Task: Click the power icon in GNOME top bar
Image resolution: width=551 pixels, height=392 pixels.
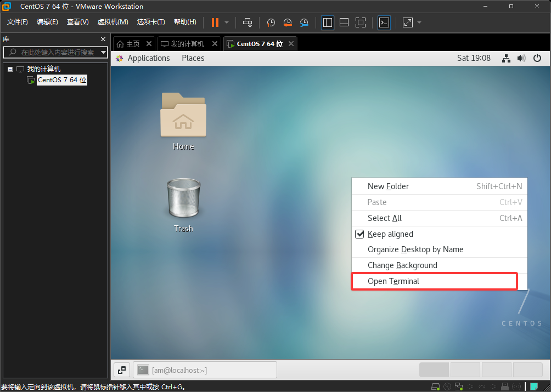Action: point(537,58)
